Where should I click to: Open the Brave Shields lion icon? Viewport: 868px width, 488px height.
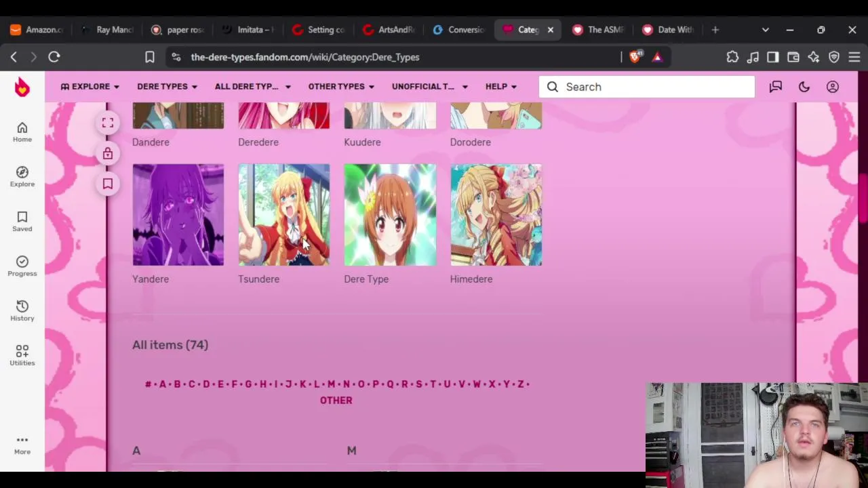pos(635,57)
